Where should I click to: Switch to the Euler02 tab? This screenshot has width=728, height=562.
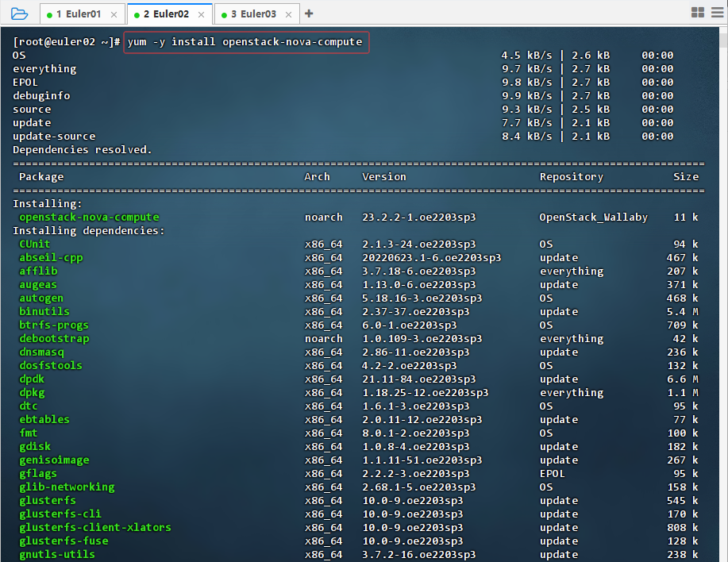170,14
